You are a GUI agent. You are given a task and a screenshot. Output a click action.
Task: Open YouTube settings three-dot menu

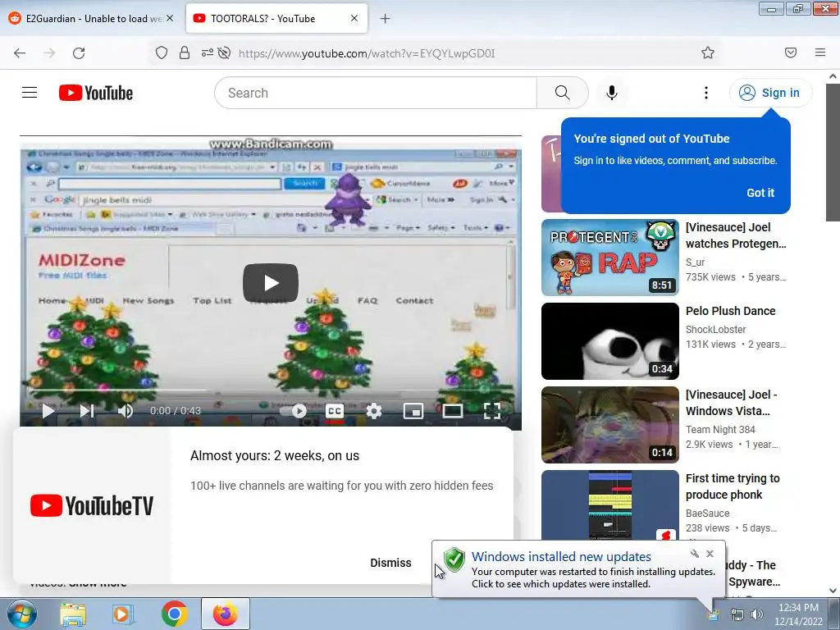706,93
